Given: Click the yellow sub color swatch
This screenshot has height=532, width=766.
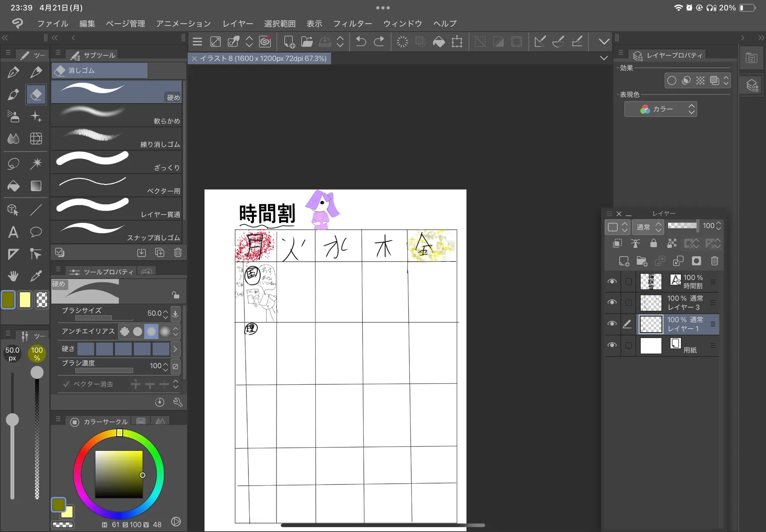Looking at the screenshot, I should click(x=25, y=300).
